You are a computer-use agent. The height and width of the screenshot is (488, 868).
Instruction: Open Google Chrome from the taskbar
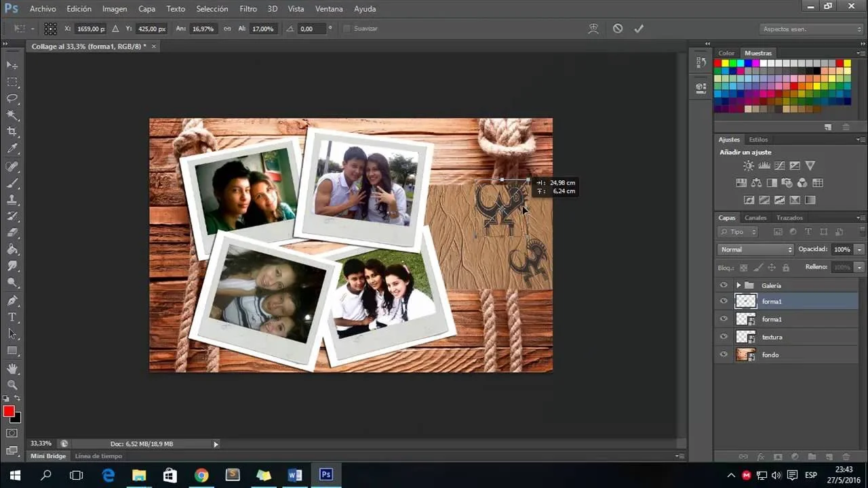coord(201,475)
